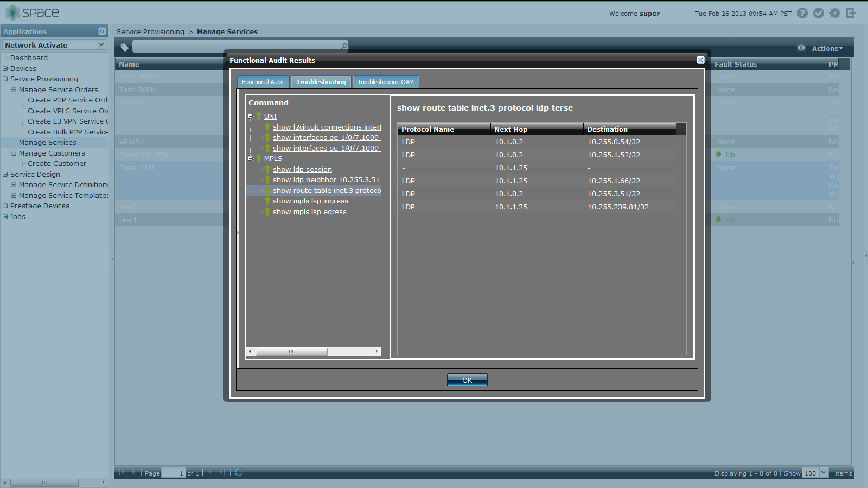Close the Functional Audit Results dialog
The height and width of the screenshot is (488, 868).
(700, 60)
